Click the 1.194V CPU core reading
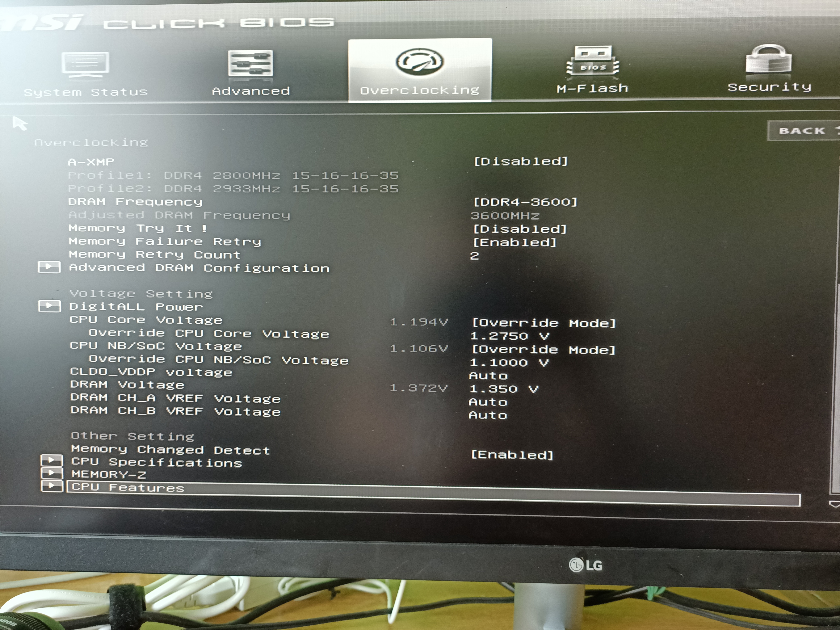The width and height of the screenshot is (840, 630). tap(419, 322)
